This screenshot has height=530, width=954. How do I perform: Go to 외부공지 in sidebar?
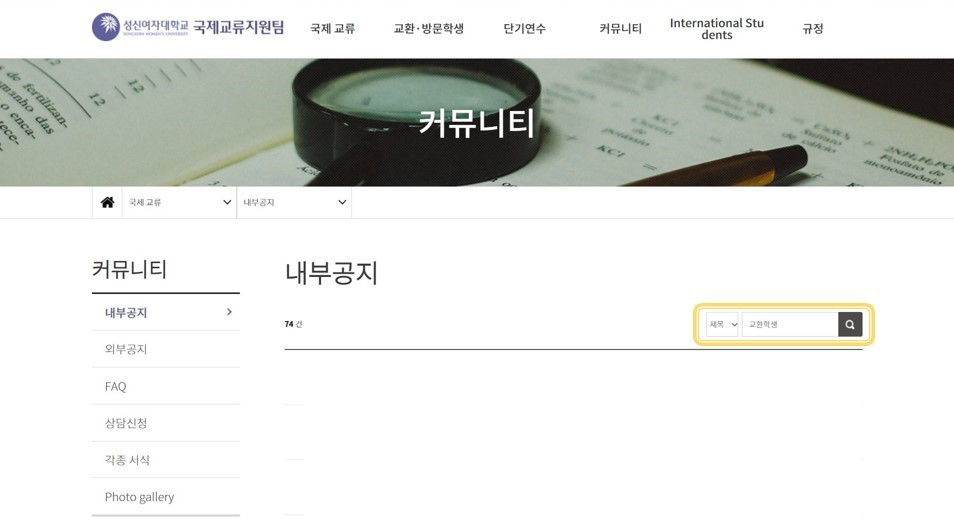click(x=165, y=349)
